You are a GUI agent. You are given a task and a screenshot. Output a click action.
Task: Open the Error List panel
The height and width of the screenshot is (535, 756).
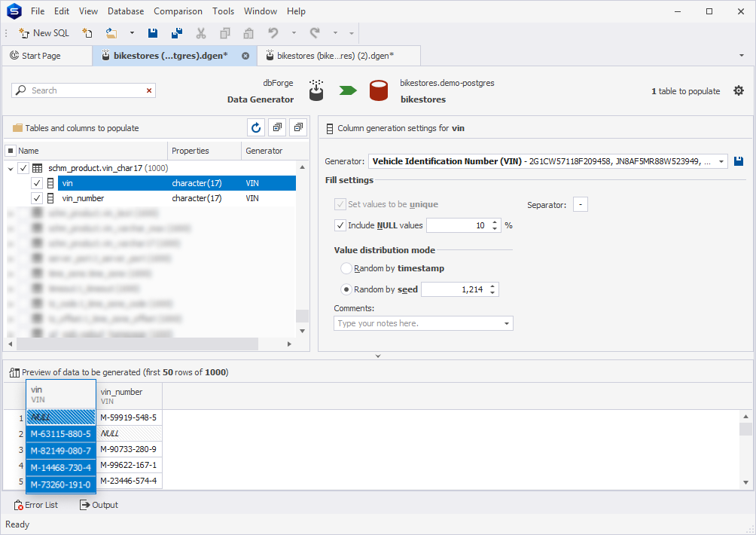pyautogui.click(x=36, y=505)
